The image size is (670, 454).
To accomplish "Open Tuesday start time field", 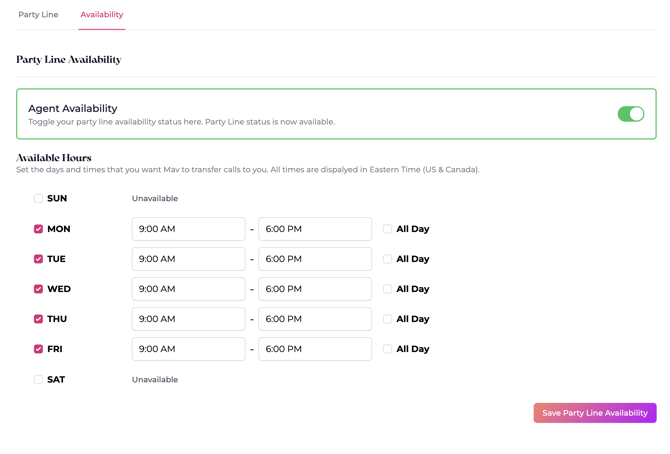I will point(188,259).
